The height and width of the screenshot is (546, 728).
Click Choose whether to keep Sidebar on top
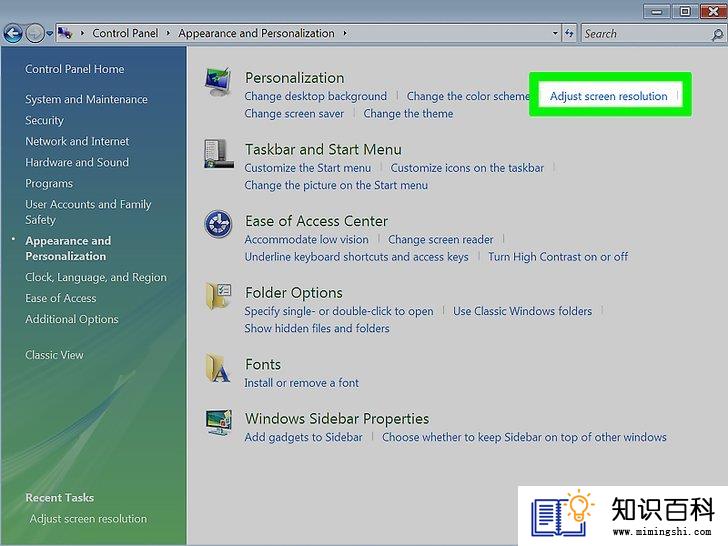tap(524, 437)
